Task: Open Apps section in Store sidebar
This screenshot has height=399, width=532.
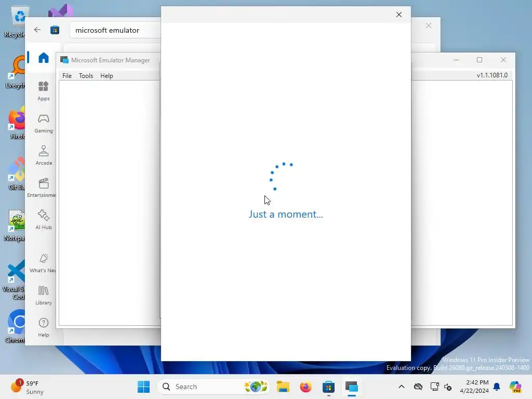Action: click(44, 91)
